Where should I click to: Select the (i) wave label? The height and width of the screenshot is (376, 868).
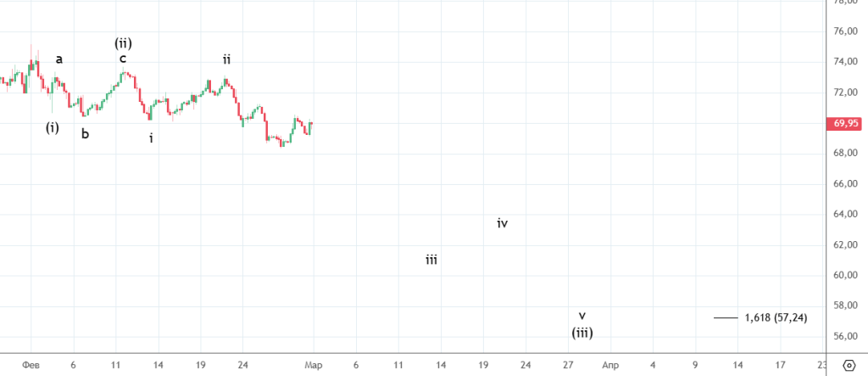(53, 128)
